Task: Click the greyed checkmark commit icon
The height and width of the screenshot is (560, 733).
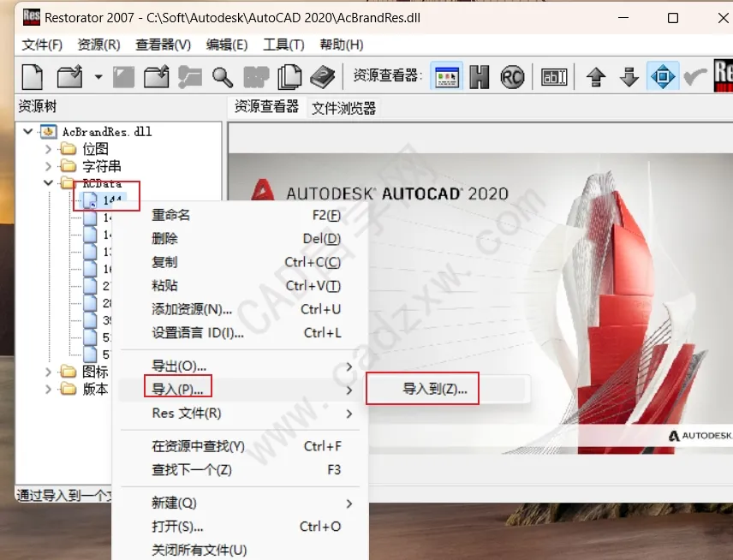Action: pyautogui.click(x=695, y=77)
